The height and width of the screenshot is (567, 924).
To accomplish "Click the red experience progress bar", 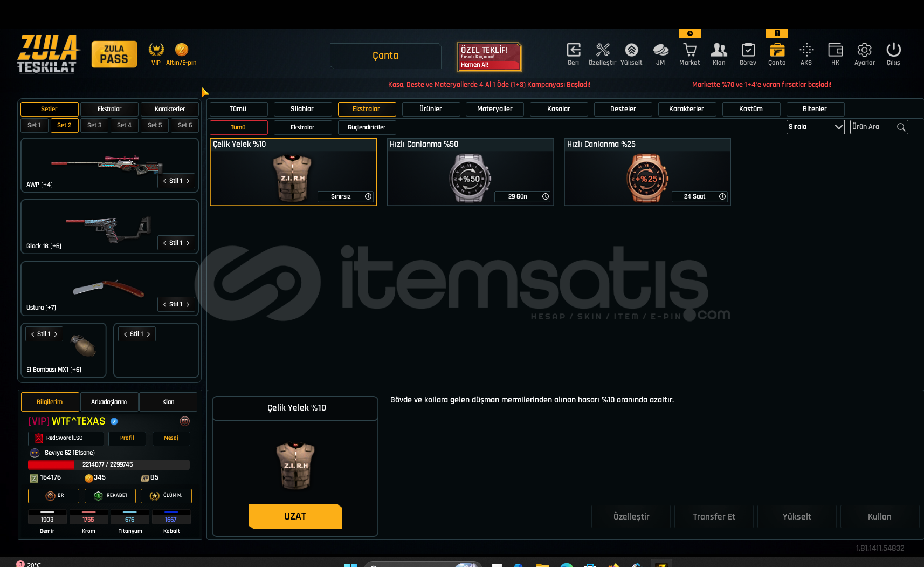I will click(x=108, y=464).
